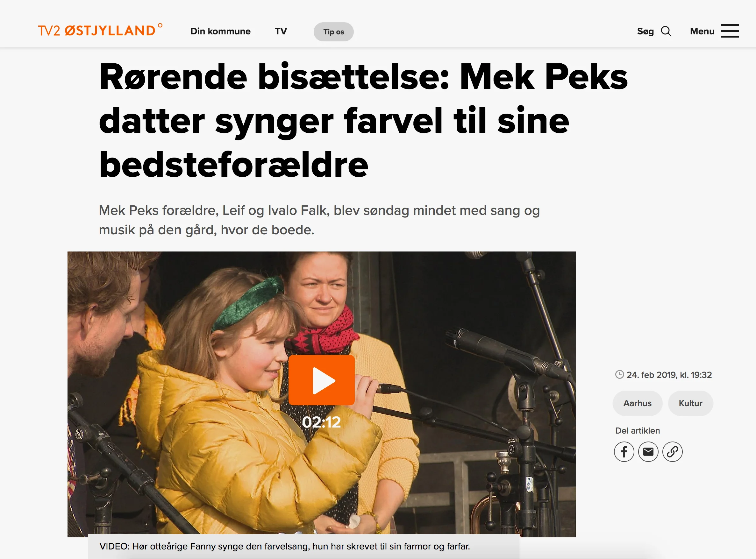Open the Din kommune menu item
This screenshot has width=756, height=559.
[220, 32]
